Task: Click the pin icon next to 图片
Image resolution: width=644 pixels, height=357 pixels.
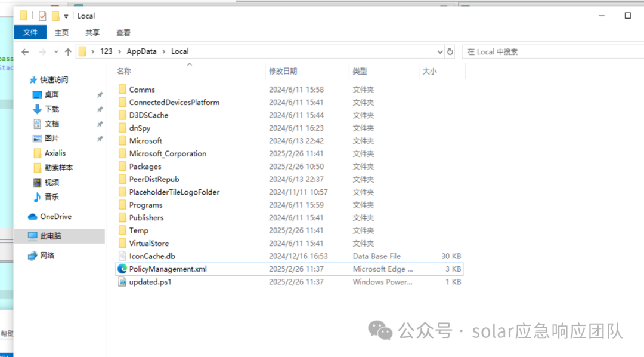Action: point(100,139)
